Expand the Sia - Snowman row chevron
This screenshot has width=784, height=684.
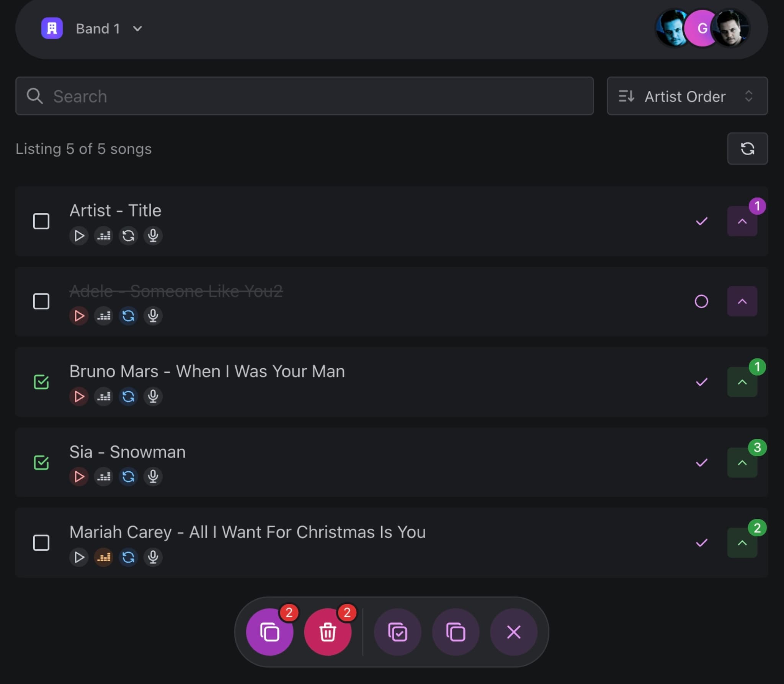742,463
